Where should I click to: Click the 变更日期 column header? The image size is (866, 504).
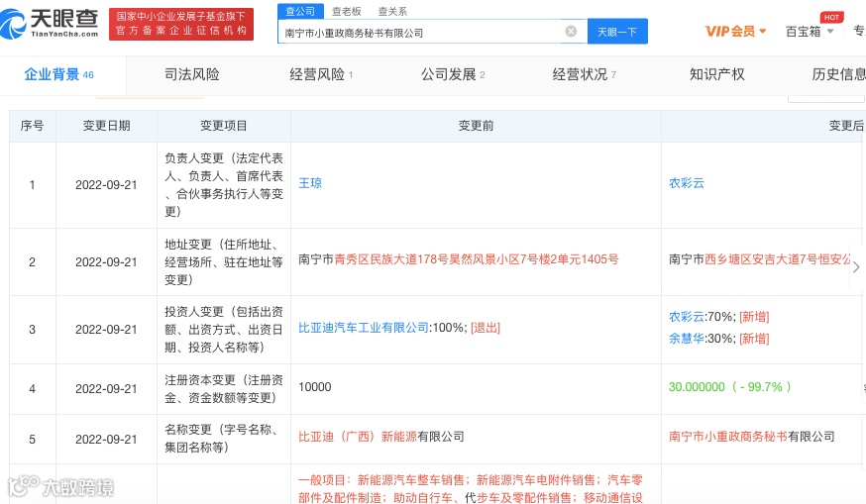coord(107,126)
